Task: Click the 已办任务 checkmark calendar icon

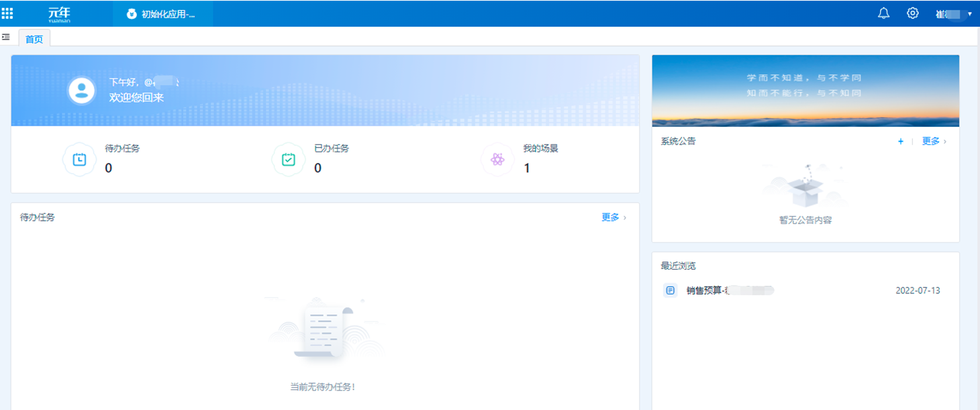Action: (x=288, y=160)
